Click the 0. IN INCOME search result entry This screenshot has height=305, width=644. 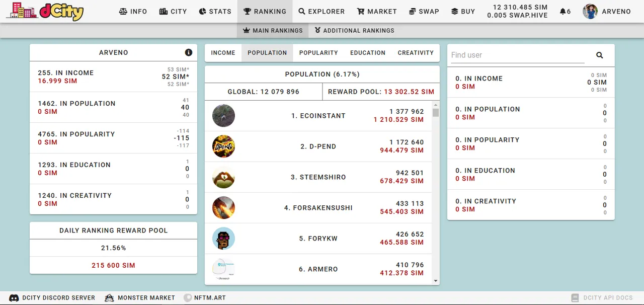[x=531, y=82]
